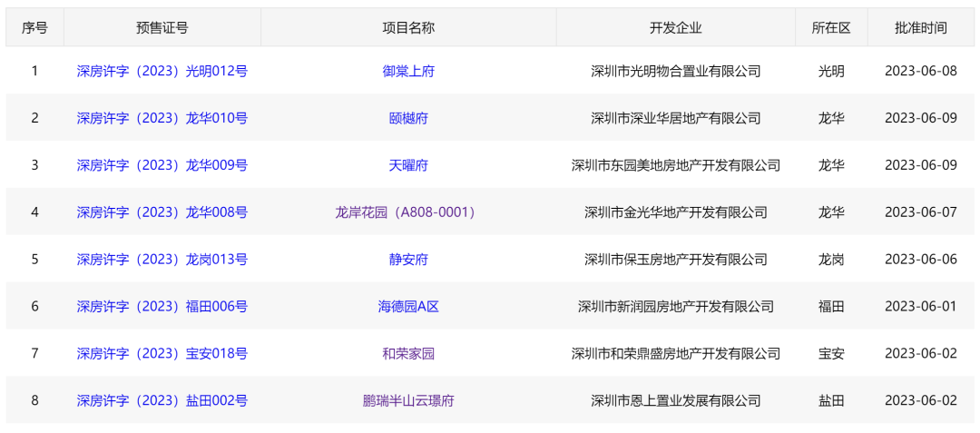980x433 pixels.
Task: Click approval date 2023-06-01
Action: tap(921, 307)
